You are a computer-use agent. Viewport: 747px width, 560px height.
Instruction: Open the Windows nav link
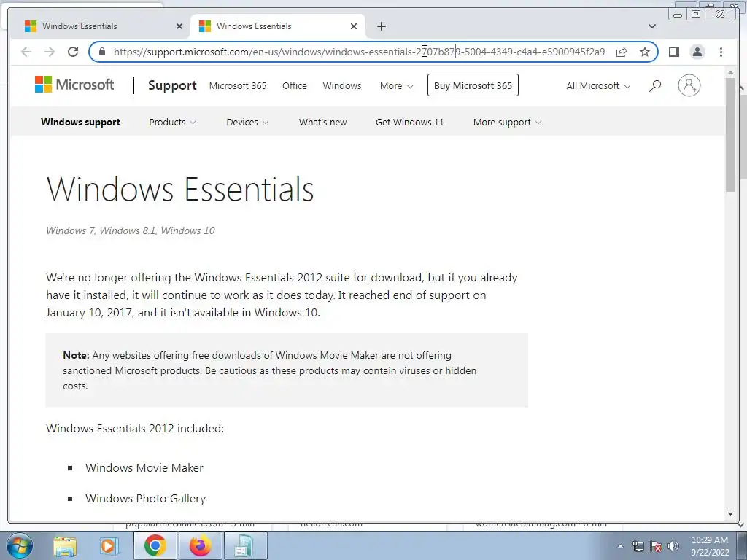(342, 86)
